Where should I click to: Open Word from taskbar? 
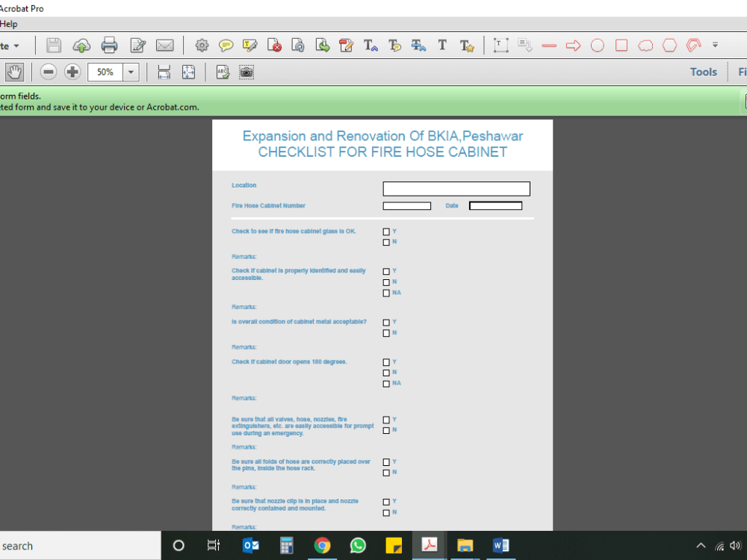(x=500, y=545)
